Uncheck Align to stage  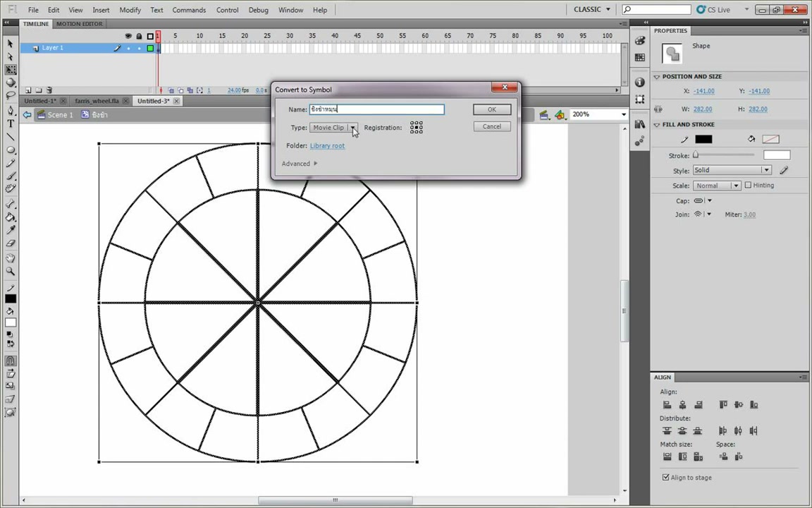[666, 478]
